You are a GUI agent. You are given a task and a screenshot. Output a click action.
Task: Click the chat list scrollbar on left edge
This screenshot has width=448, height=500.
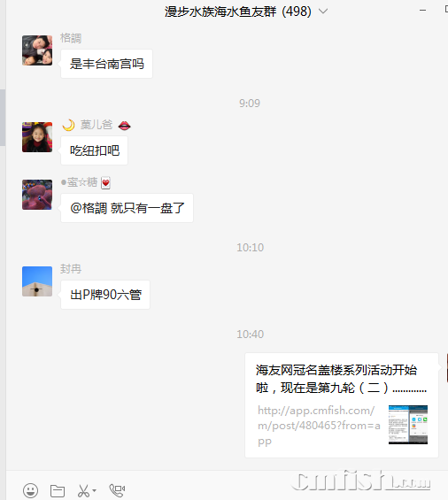coord(3,118)
